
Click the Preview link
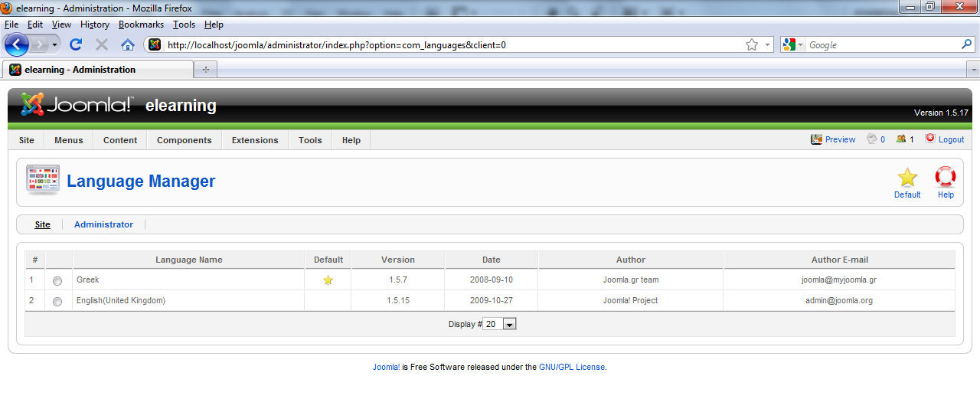coord(840,139)
